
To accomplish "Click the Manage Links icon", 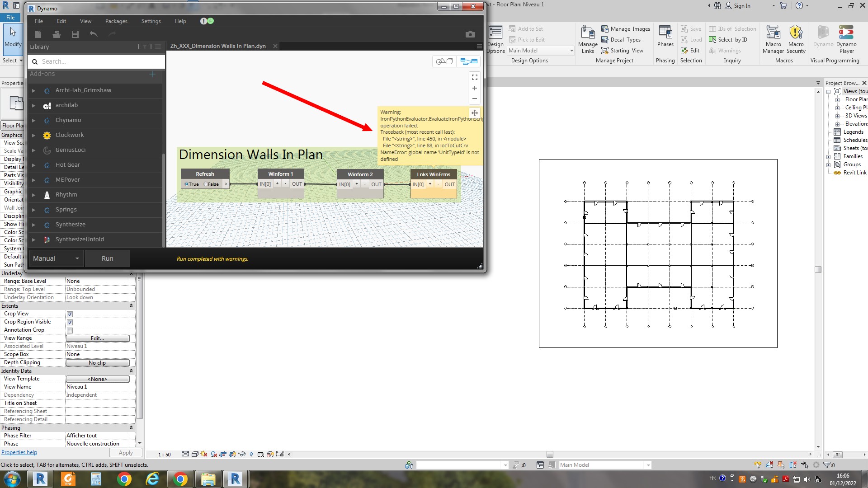I will [588, 39].
